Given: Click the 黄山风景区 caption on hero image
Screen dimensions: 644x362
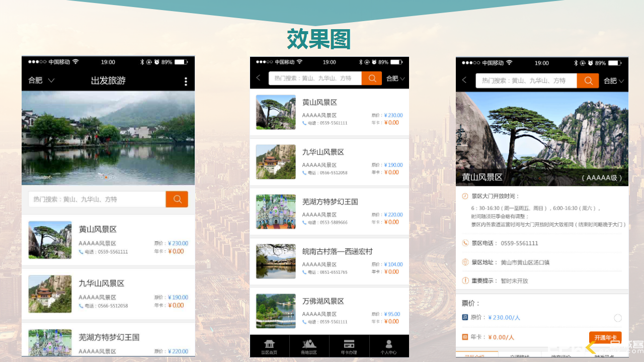Looking at the screenshot, I should [x=482, y=177].
